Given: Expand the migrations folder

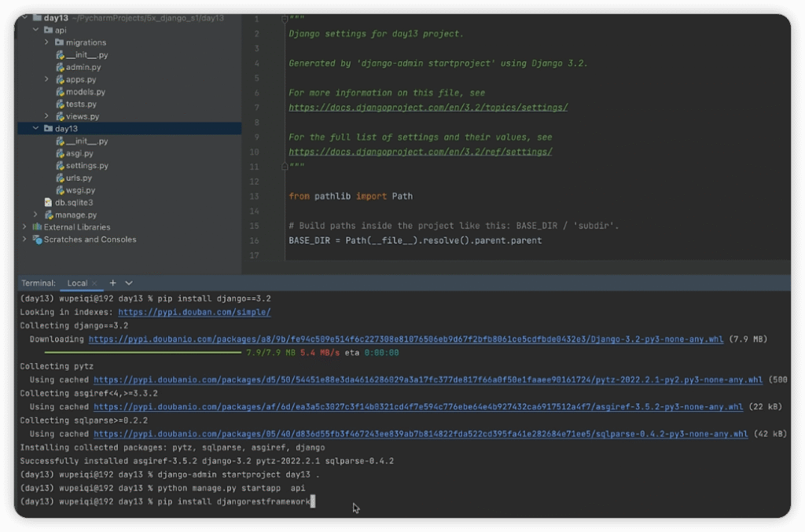Looking at the screenshot, I should (x=46, y=42).
